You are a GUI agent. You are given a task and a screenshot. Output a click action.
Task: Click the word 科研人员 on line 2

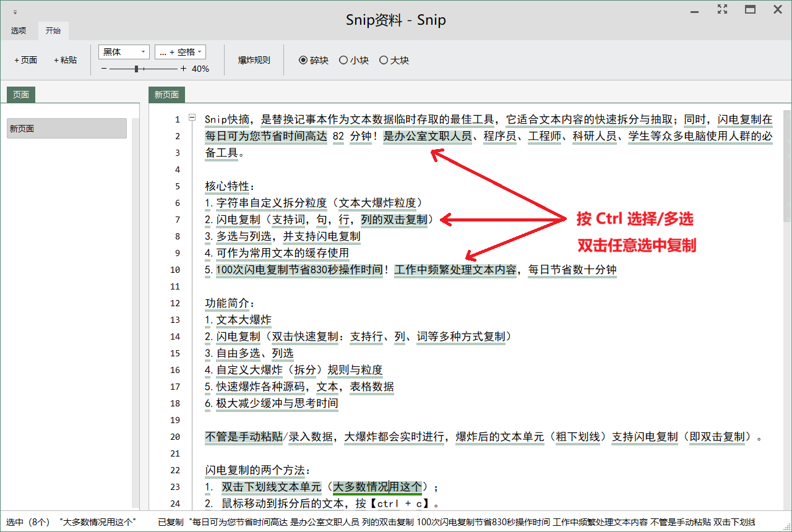click(595, 136)
